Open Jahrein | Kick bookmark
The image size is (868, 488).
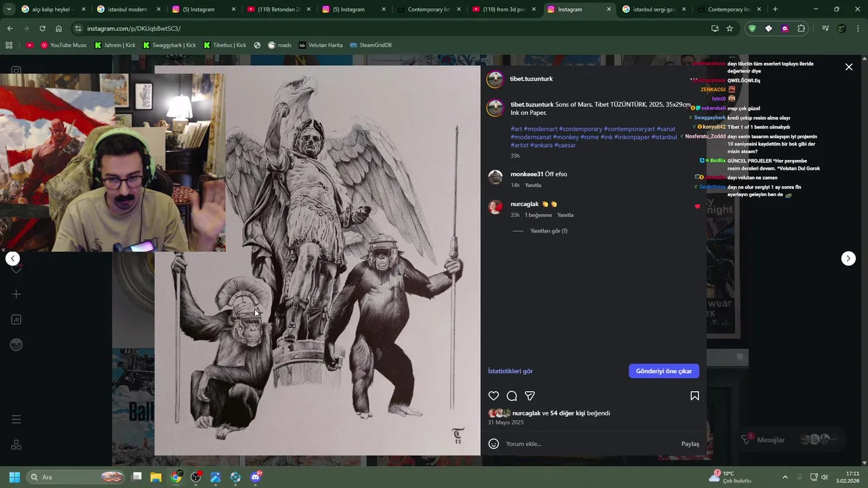point(115,45)
